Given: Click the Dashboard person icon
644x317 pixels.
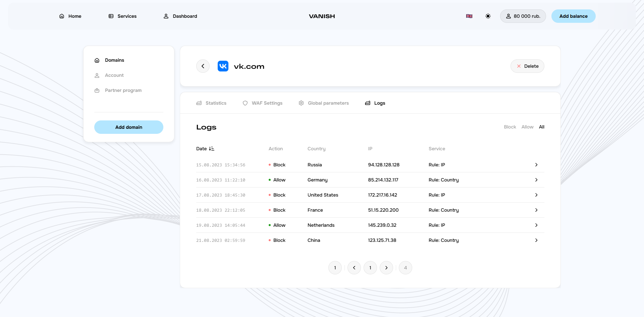Looking at the screenshot, I should point(166,16).
